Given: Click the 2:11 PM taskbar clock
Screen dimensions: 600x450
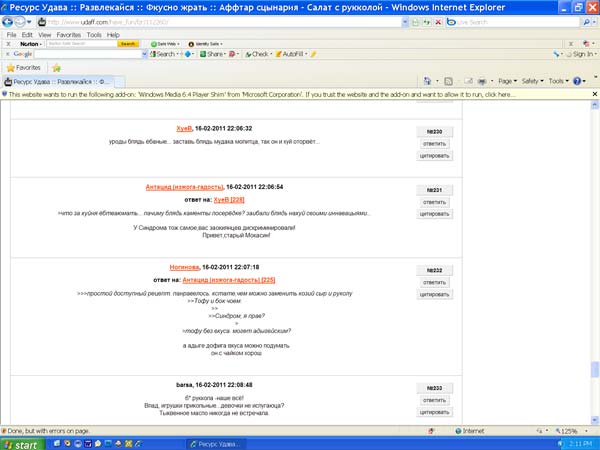Looking at the screenshot, I should point(580,444).
